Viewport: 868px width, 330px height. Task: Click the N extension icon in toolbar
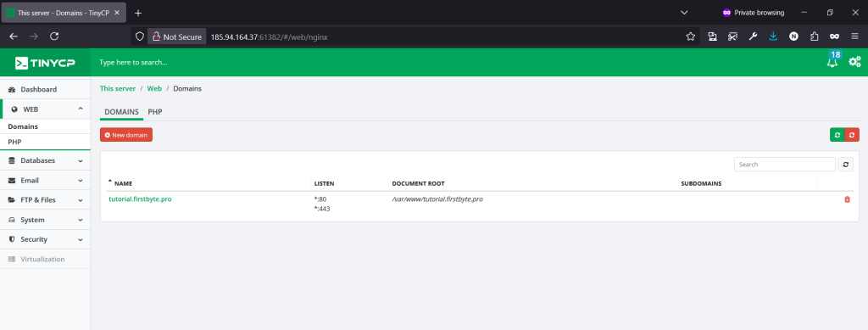(793, 36)
